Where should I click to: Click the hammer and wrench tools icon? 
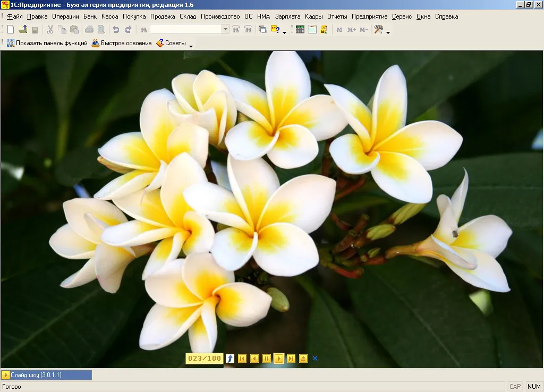[x=378, y=30]
